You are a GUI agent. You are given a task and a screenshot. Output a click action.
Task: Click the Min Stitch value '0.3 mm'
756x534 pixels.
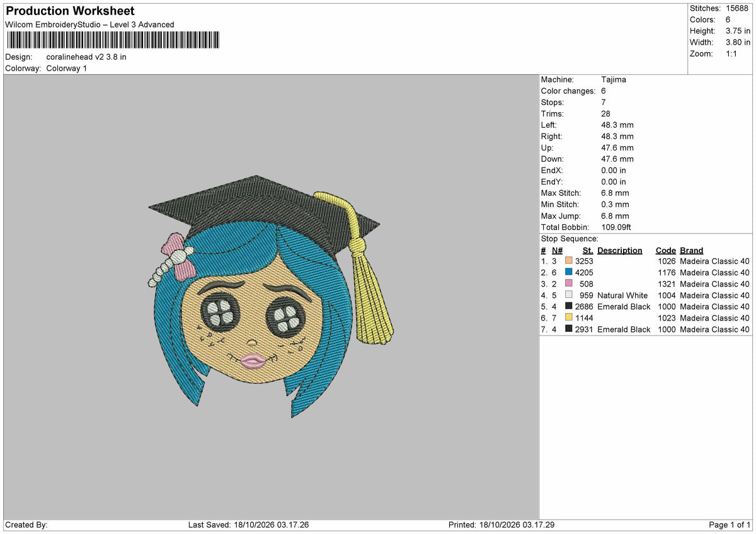[x=615, y=205]
